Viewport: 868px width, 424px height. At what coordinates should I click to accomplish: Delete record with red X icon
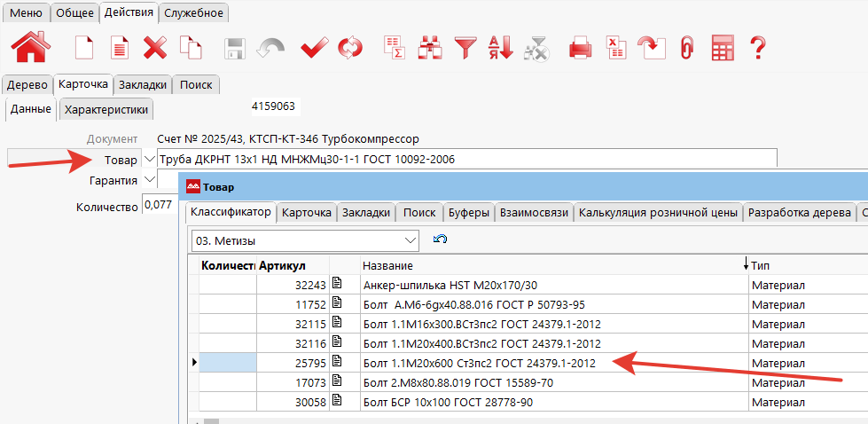(x=155, y=47)
